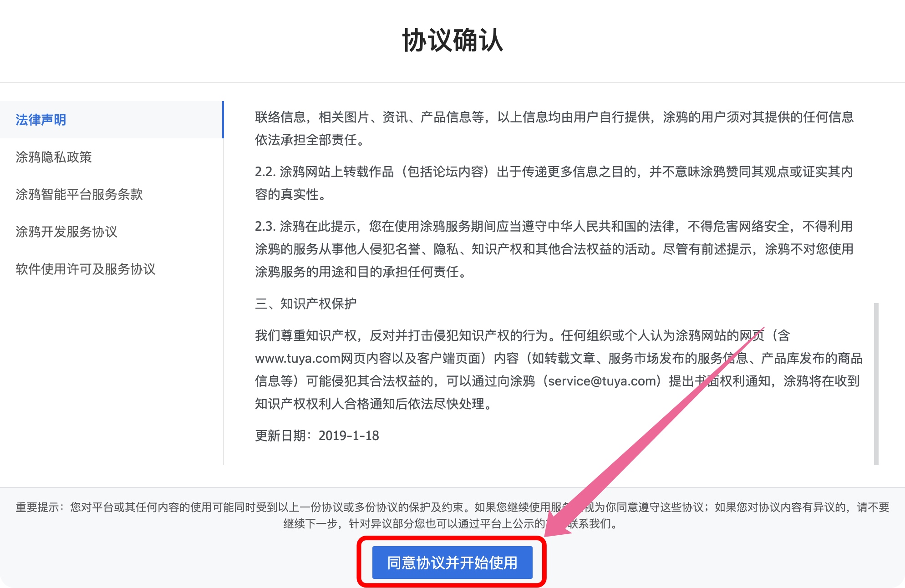Switch to 涂鸦智能平台服务条款 tab
The image size is (905, 588).
[79, 194]
